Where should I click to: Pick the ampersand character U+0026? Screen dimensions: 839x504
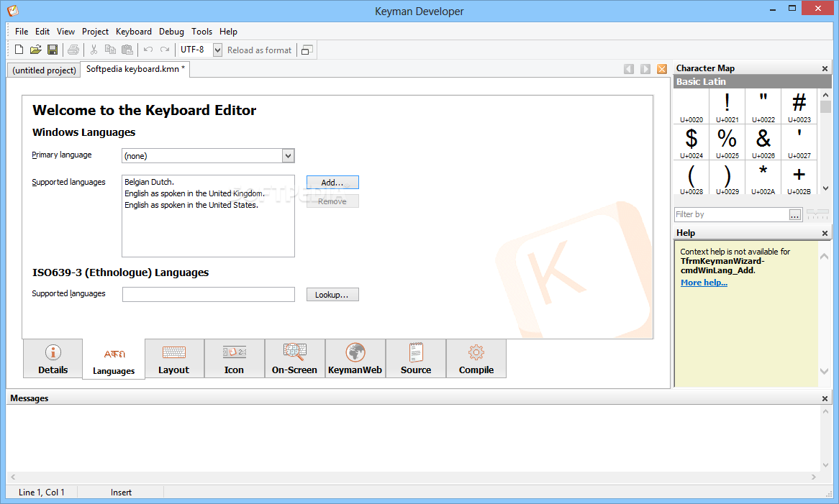(763, 142)
